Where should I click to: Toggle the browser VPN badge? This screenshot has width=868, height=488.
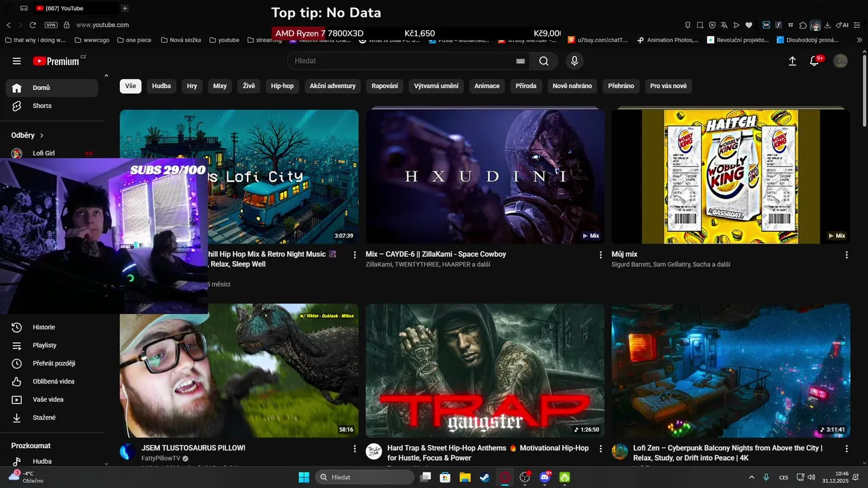51,25
